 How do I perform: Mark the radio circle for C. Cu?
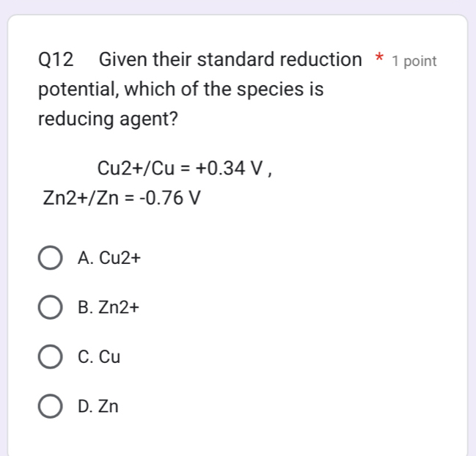[49, 357]
